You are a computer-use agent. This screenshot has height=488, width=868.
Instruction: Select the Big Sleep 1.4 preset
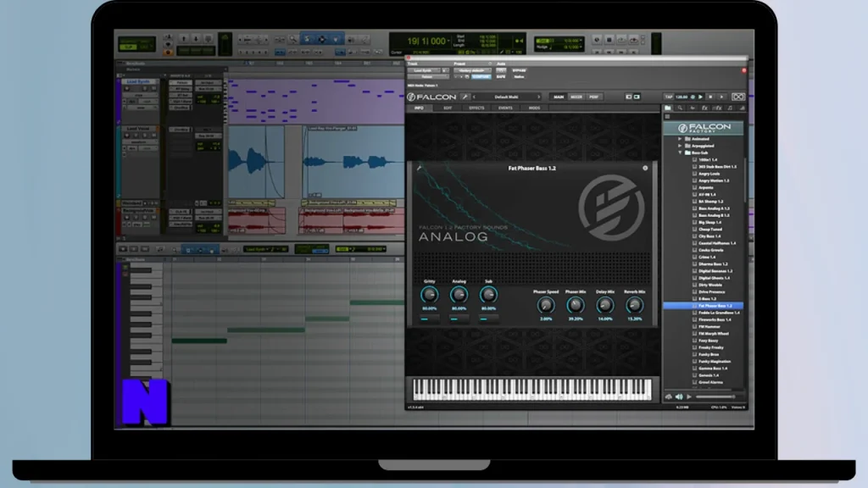(x=710, y=223)
